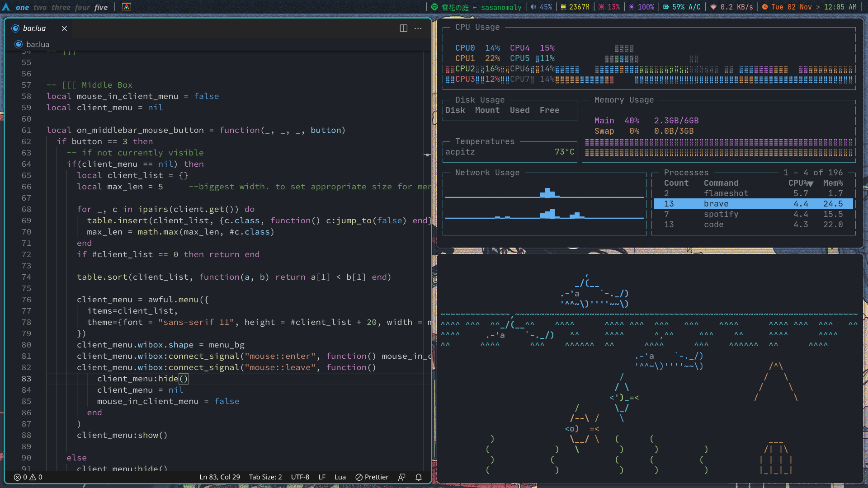Click the CPU icon showing 13%
Image resolution: width=868 pixels, height=488 pixels.
(601, 7)
